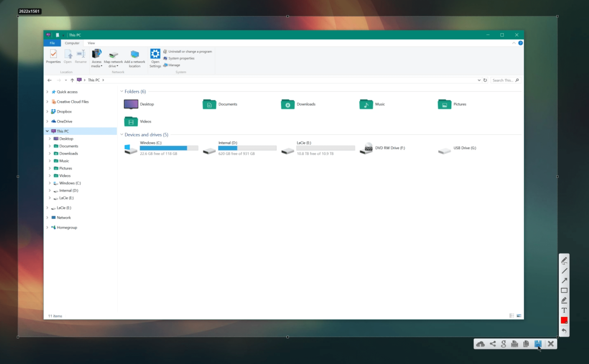
Task: Open the red annotation color picker
Action: pyautogui.click(x=564, y=320)
